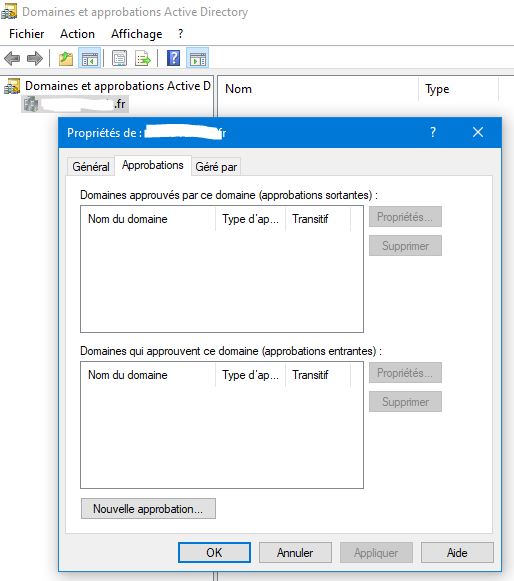
Task: Switch to the Géré par tab
Action: pyautogui.click(x=216, y=166)
